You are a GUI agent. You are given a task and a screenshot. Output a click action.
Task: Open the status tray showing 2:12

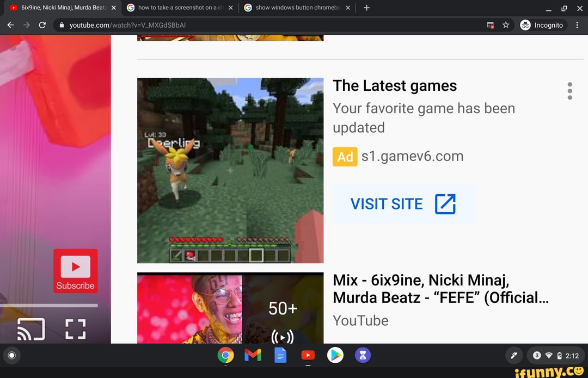(555, 356)
